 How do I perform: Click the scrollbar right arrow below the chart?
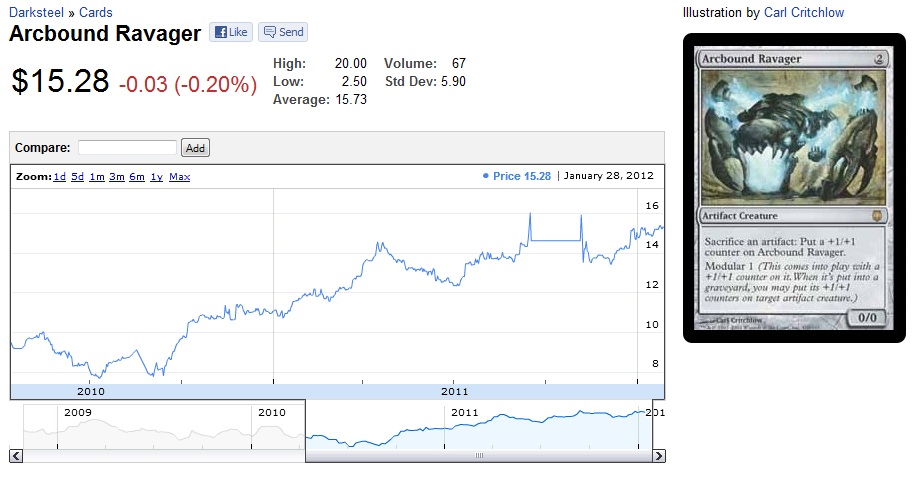click(x=658, y=456)
